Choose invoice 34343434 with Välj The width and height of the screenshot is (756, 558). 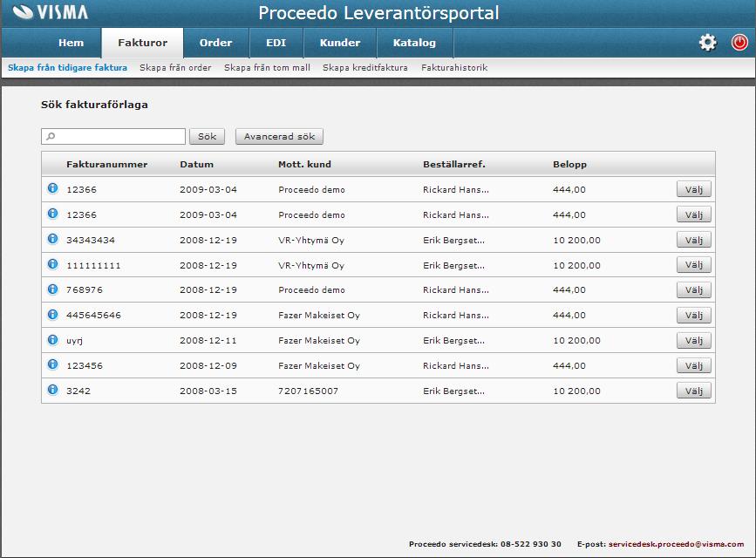(x=694, y=240)
